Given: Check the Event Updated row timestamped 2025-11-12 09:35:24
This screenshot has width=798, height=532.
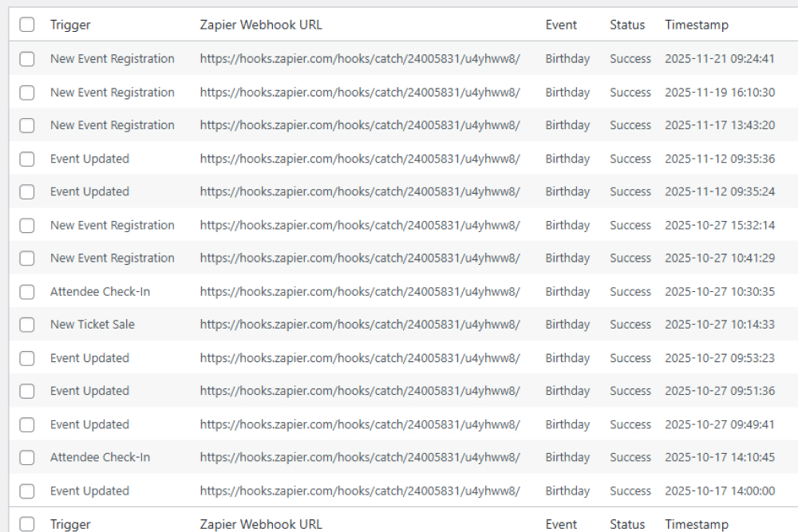Looking at the screenshot, I should point(26,191).
